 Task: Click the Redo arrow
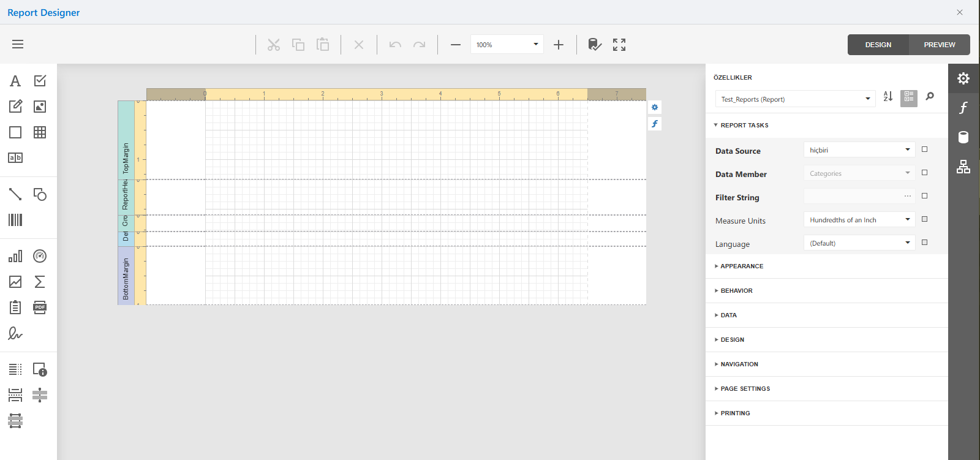pyautogui.click(x=420, y=45)
